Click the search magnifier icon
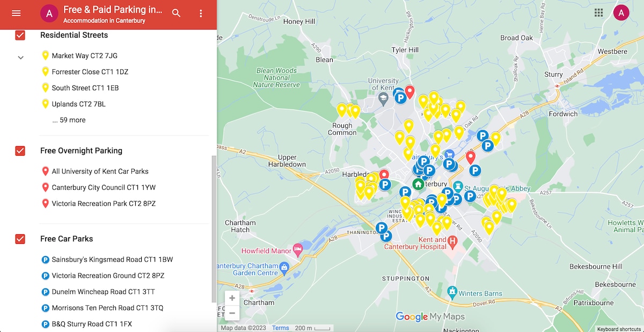Image resolution: width=644 pixels, height=332 pixels. [x=177, y=13]
